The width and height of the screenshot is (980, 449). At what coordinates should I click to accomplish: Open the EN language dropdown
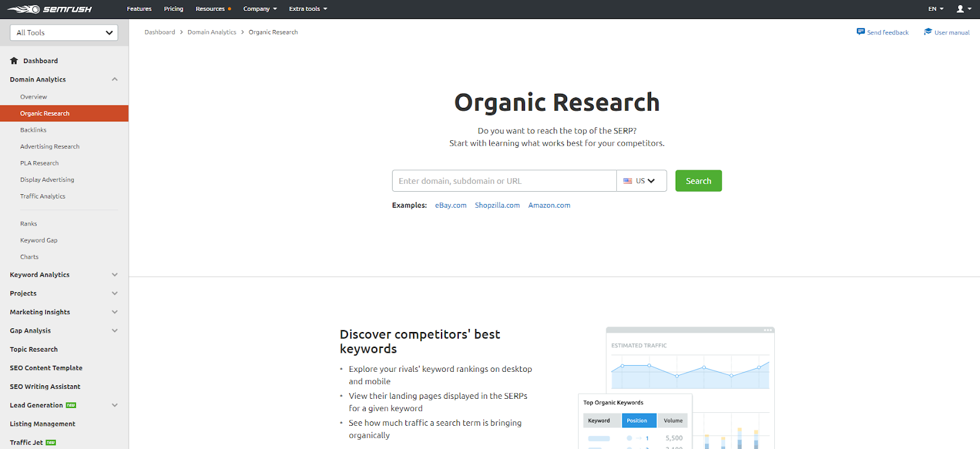pyautogui.click(x=936, y=9)
